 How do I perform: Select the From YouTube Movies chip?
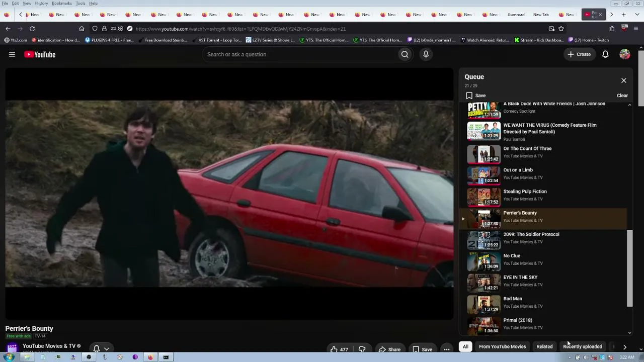[502, 346]
